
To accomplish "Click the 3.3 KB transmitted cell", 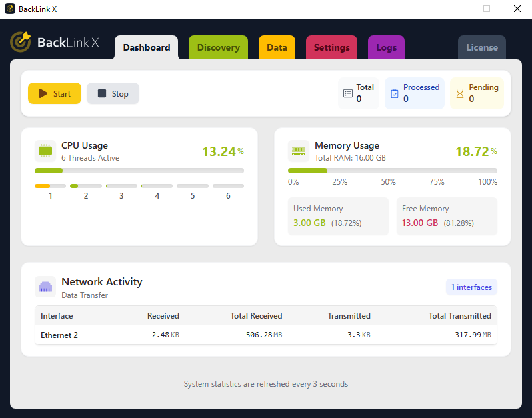I will (359, 335).
